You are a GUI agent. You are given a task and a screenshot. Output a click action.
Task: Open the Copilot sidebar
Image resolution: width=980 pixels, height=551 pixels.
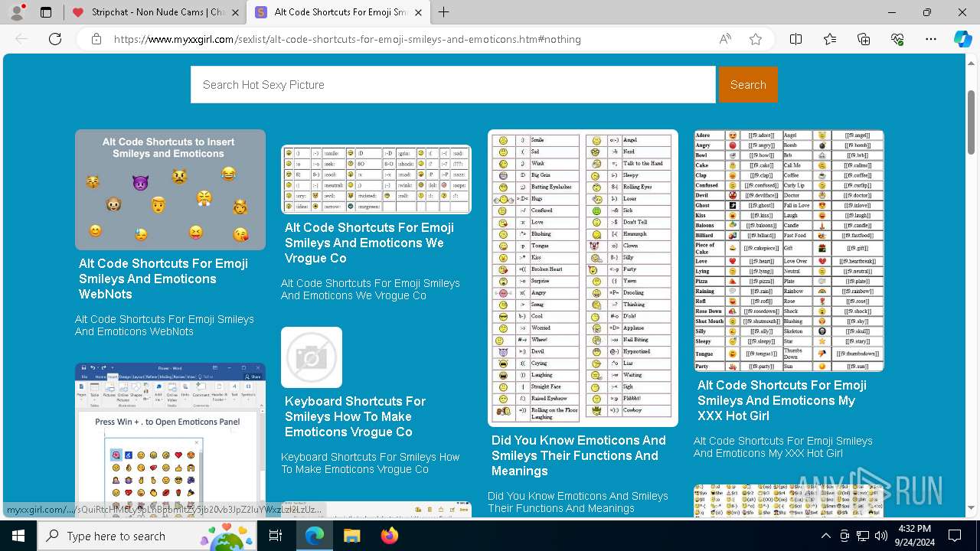[x=962, y=39]
